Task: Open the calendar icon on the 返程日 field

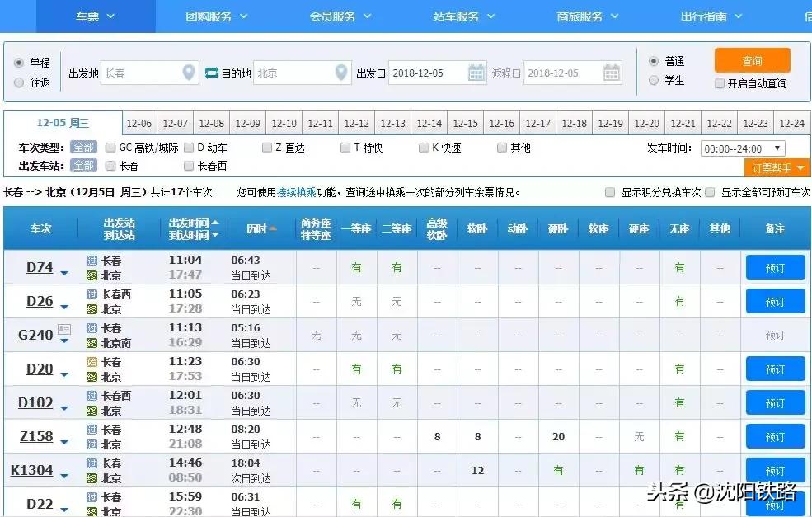Action: (x=611, y=73)
